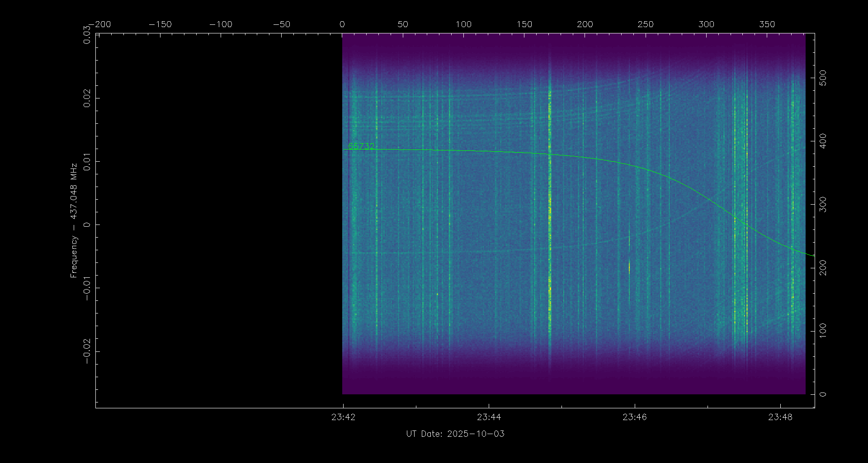Click the bright yellow burst below the 23:46 trace
Screen dimensions: 868x463
[x=629, y=267]
